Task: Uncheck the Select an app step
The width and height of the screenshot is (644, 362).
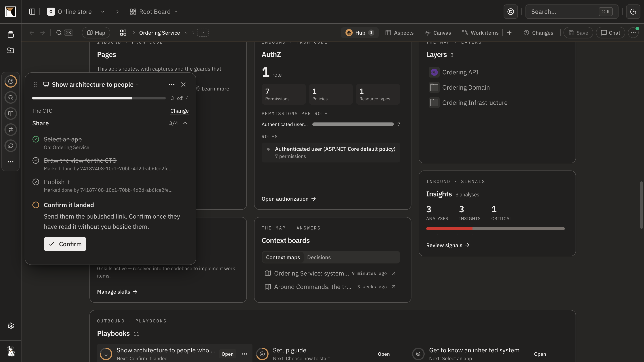Action: (x=36, y=139)
